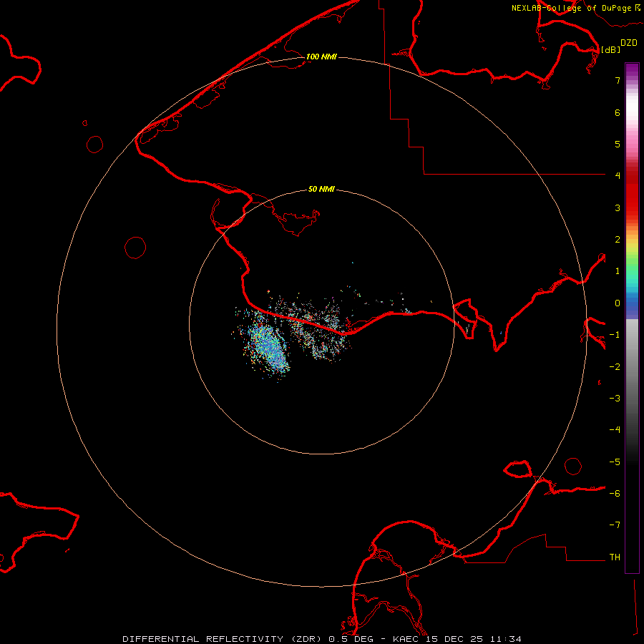Viewport: 644px width, 644px height.
Task: Click the -5 tick on color scale
Action: tap(615, 462)
